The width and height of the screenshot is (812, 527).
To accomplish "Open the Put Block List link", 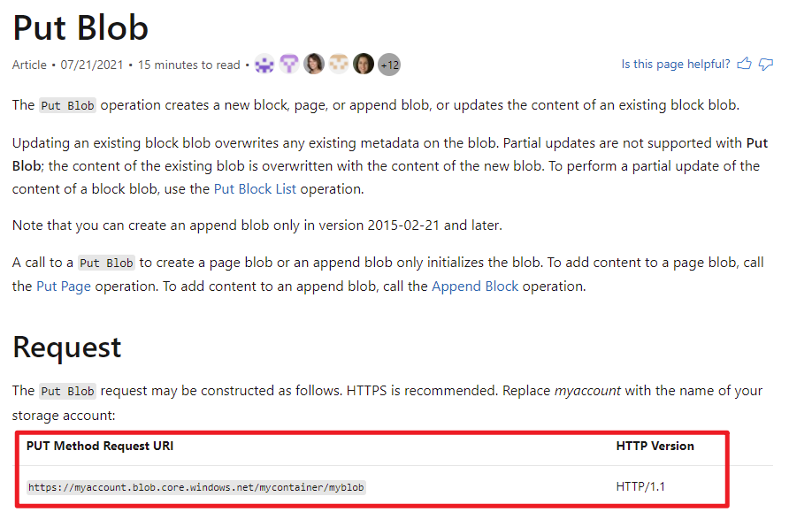I will click(x=256, y=188).
